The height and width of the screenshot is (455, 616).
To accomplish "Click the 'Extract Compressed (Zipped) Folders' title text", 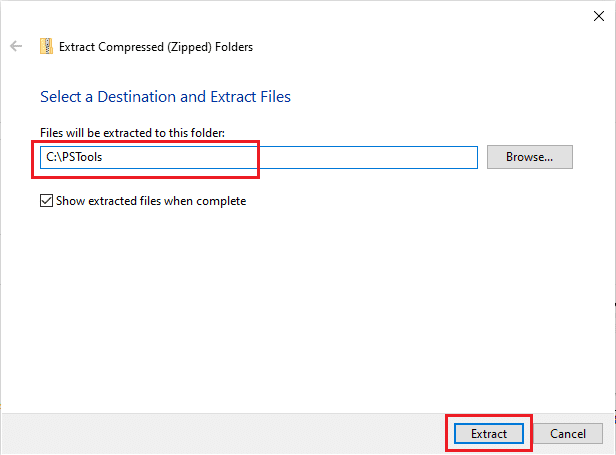I will point(156,46).
